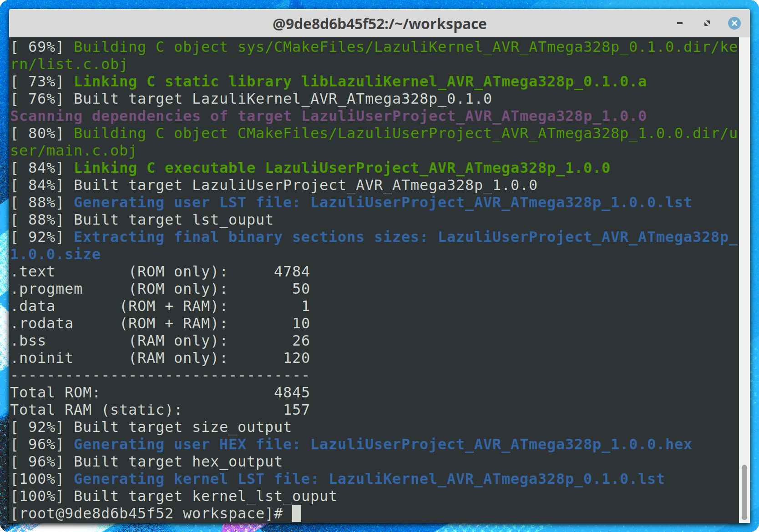Click the title bar showing @9de8d6b45f52:~/workspace
759x532 pixels.
coord(379,24)
